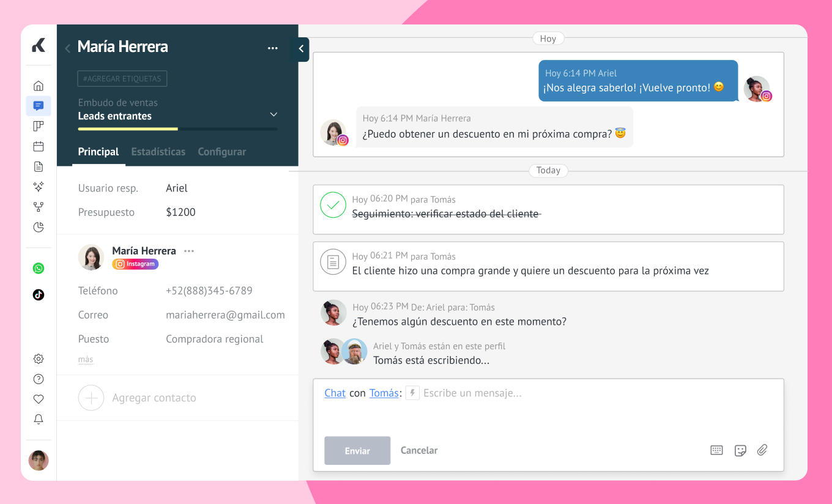Open the calendar icon in sidebar
Image resolution: width=832 pixels, height=504 pixels.
[x=39, y=146]
